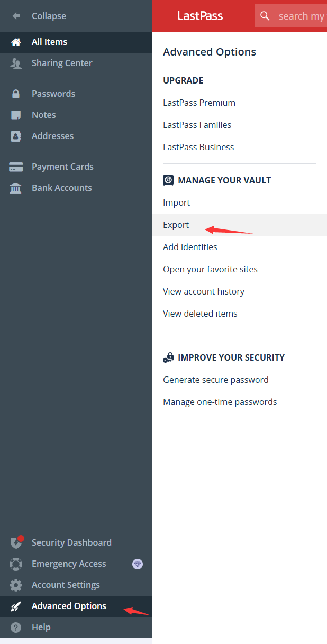
Task: Select the Passwords lock icon
Action: pyautogui.click(x=16, y=94)
